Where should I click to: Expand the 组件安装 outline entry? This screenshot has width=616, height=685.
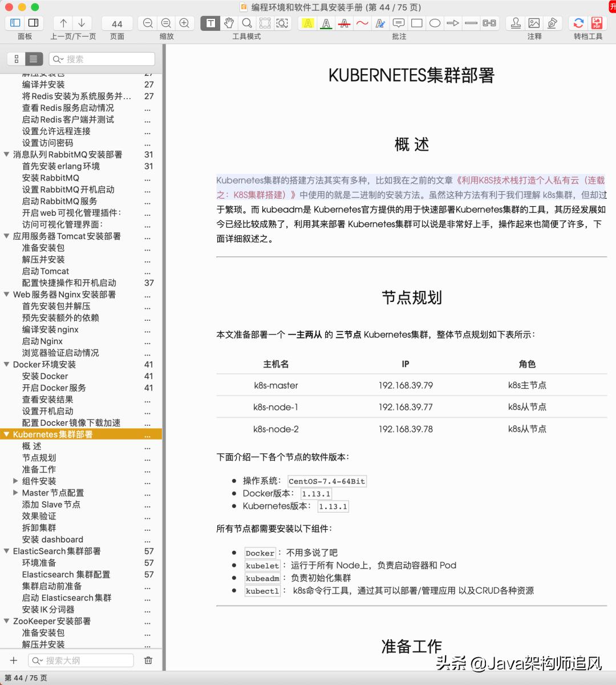(15, 481)
